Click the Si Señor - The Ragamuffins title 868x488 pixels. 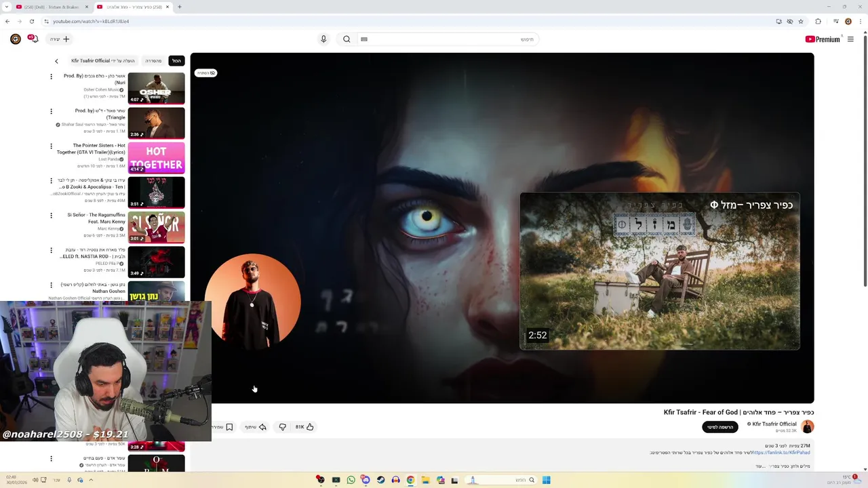[x=96, y=218]
